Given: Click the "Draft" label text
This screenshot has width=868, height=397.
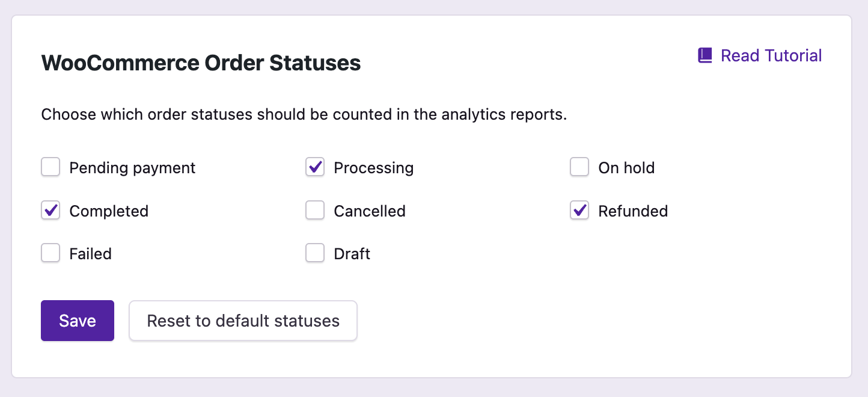Looking at the screenshot, I should 352,254.
